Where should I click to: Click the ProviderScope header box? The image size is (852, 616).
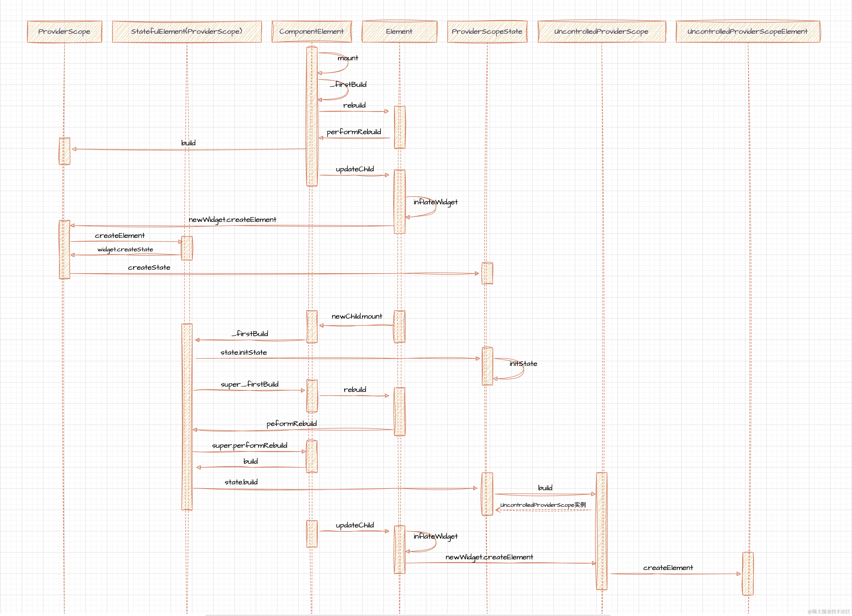point(64,32)
